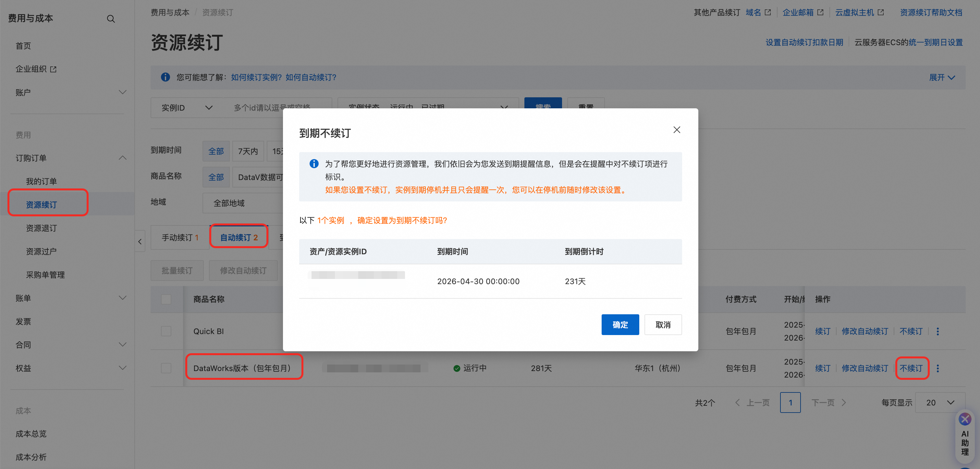
Task: Open more actions menu for Quick BI row
Action: [937, 331]
